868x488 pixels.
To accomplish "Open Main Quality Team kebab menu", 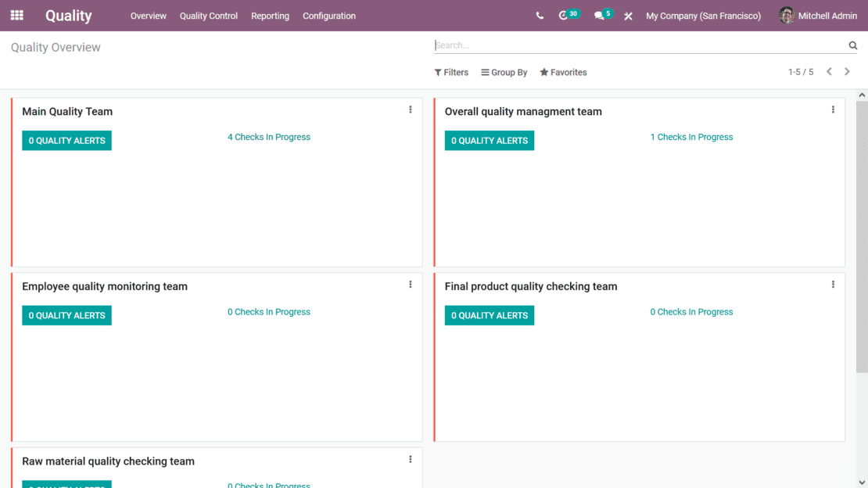I will [x=411, y=110].
